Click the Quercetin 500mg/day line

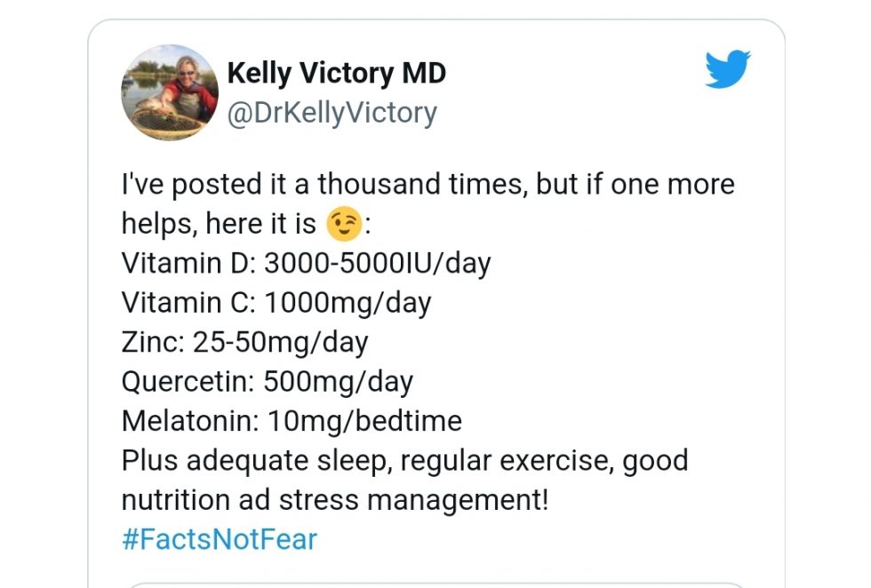267,381
